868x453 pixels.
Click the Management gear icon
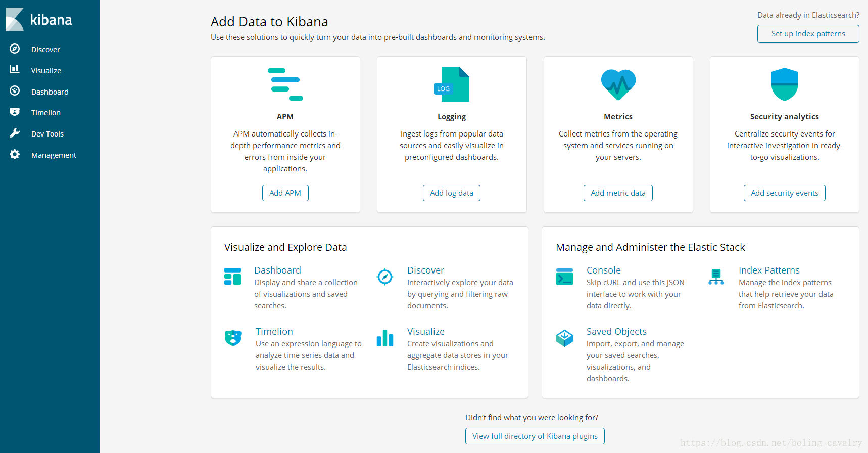tap(15, 154)
